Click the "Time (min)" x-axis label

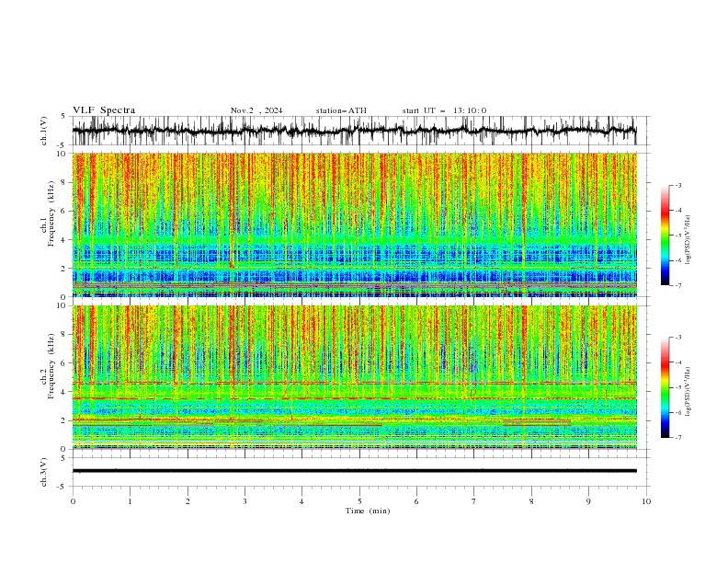pyautogui.click(x=368, y=511)
